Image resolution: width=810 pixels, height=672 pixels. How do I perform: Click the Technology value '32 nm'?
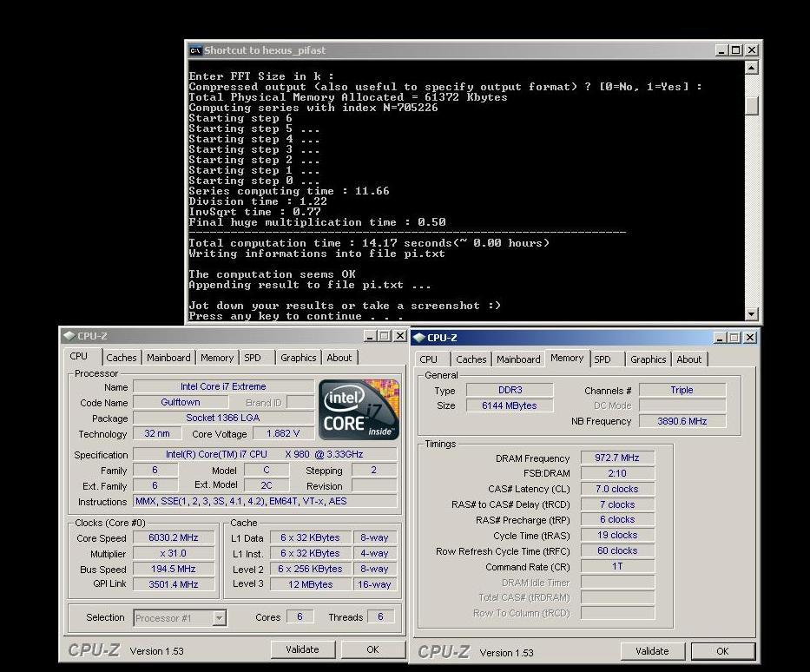(x=157, y=433)
